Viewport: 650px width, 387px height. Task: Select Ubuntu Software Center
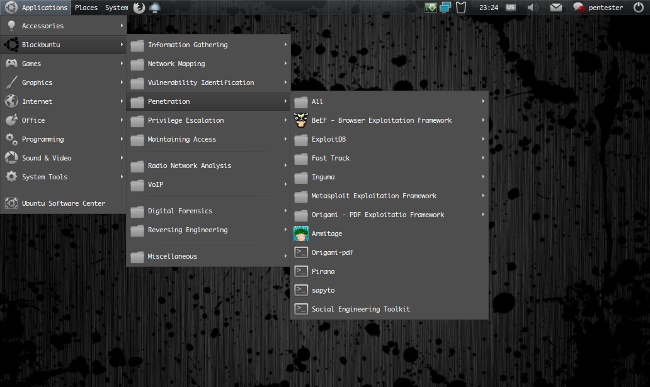click(63, 203)
